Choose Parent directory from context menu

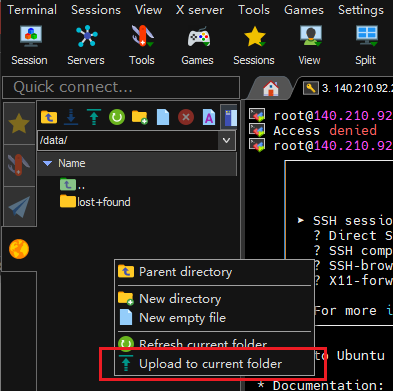pyautogui.click(x=213, y=272)
